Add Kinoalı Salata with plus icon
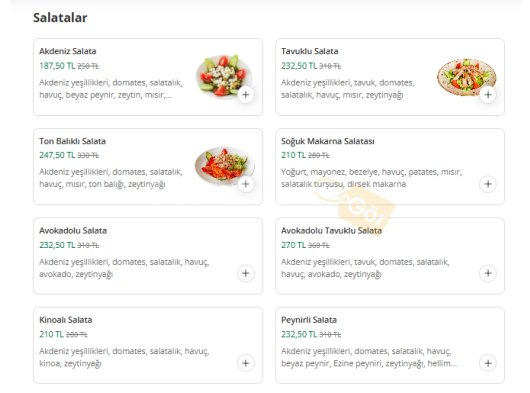The image size is (530, 393). [x=246, y=363]
